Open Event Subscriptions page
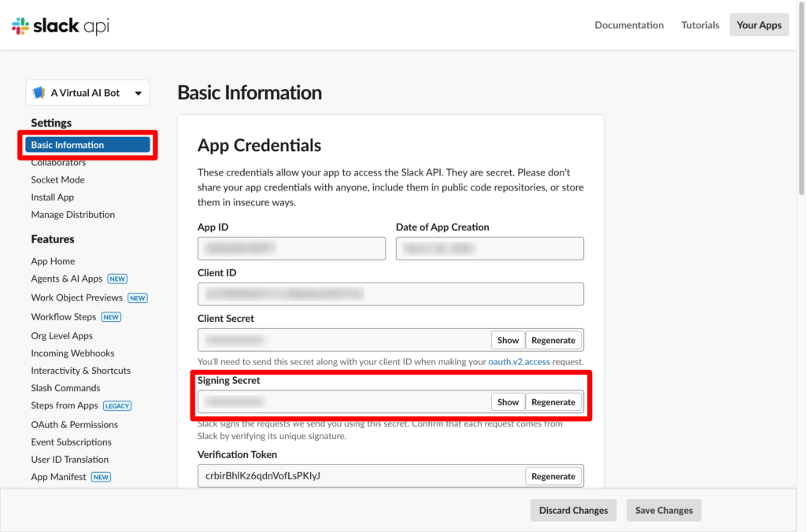This screenshot has height=532, width=806. tap(71, 442)
